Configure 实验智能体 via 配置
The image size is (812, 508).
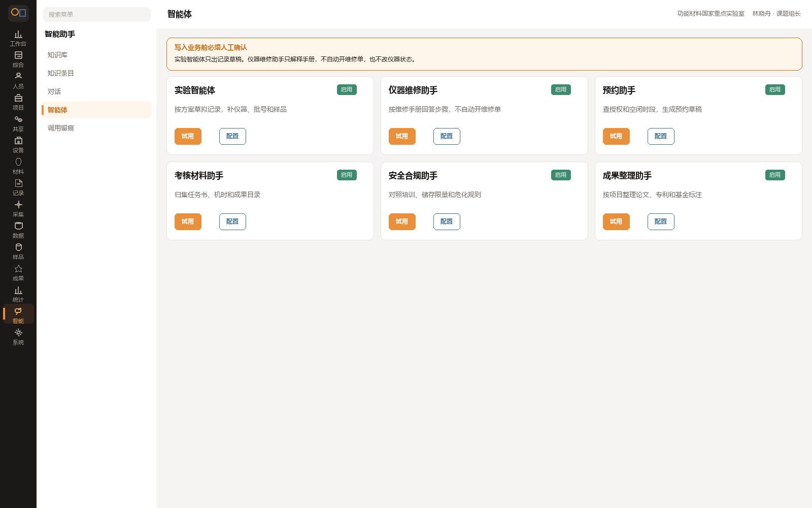click(232, 136)
